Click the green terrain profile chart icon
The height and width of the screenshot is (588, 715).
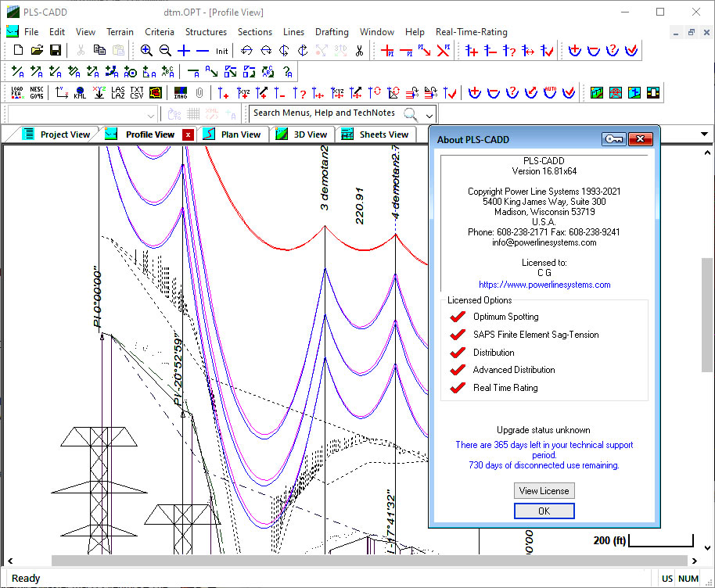click(596, 93)
